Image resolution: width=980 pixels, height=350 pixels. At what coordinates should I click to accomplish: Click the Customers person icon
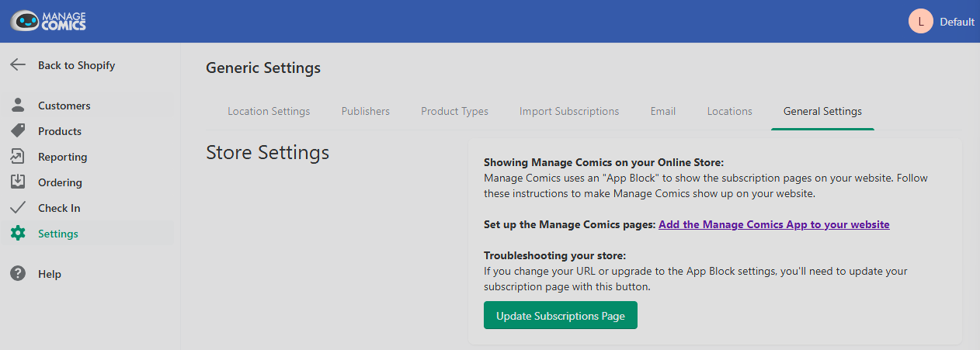click(18, 106)
